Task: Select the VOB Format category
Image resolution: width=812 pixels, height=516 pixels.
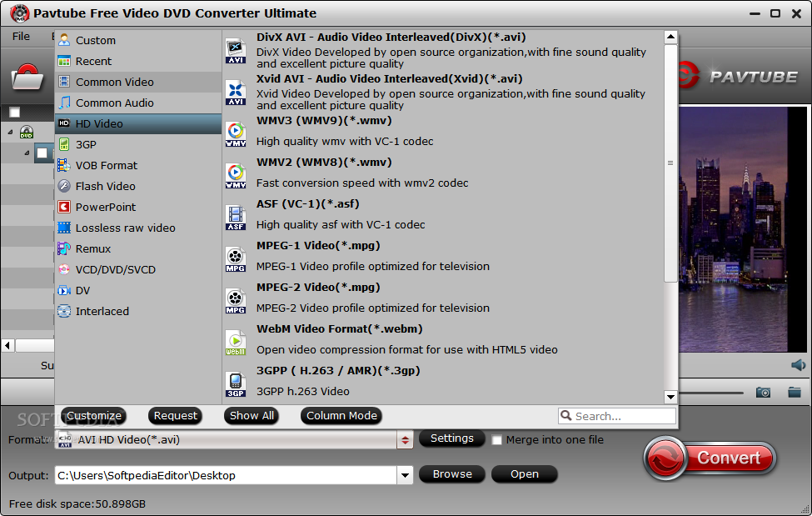Action: tap(138, 165)
